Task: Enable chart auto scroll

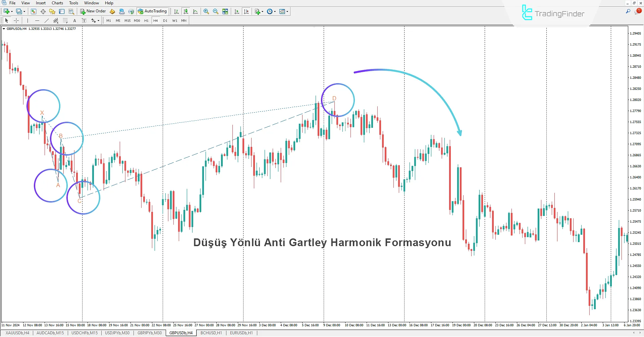Action: 236,11
